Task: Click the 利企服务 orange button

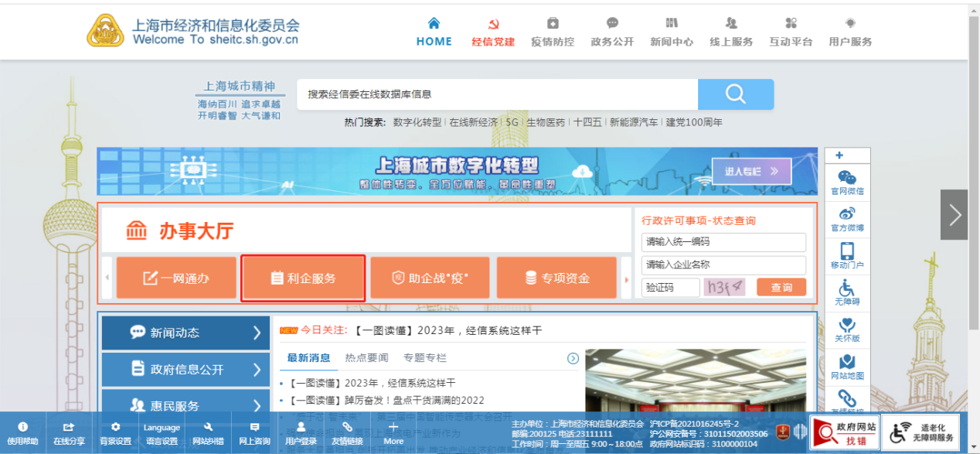Action: (303, 278)
